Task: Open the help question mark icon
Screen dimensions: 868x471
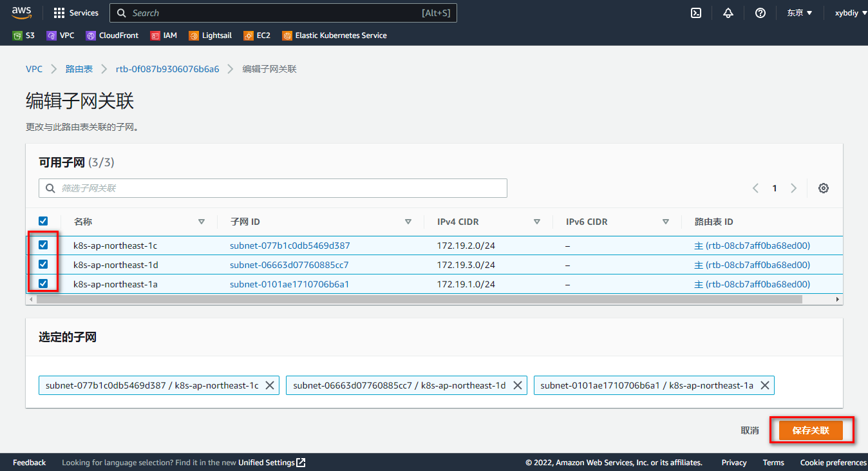Action: [x=760, y=13]
